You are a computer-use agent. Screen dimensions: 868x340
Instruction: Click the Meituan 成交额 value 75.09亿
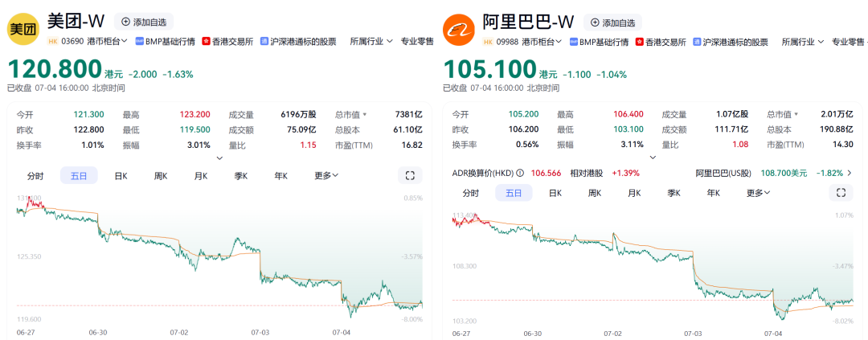[301, 130]
